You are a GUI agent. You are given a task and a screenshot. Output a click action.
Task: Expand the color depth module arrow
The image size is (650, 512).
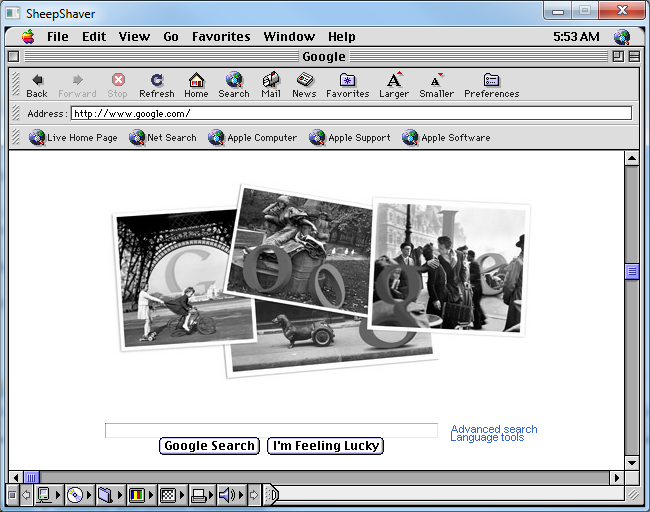tap(151, 495)
